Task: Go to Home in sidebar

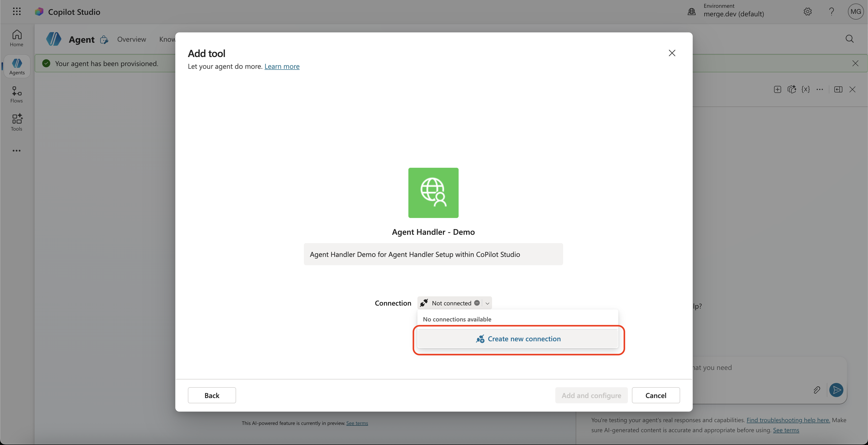Action: (x=17, y=38)
